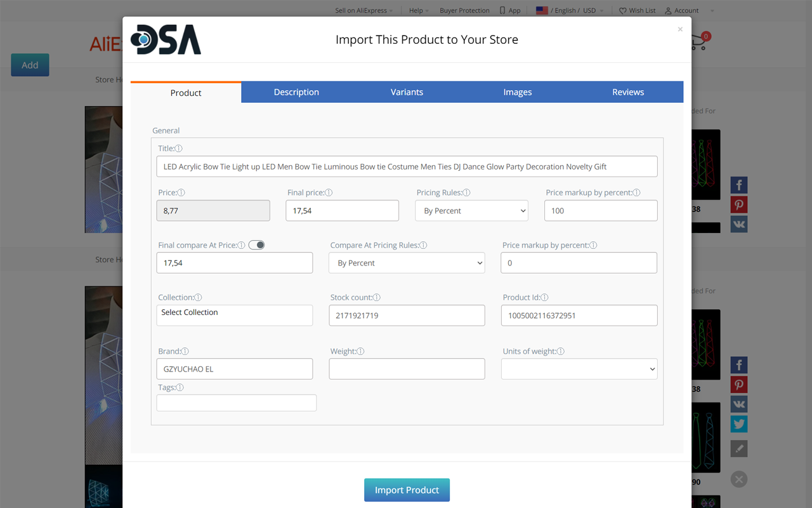Switch to the Variants tab
Image resolution: width=812 pixels, height=508 pixels.
tap(407, 92)
